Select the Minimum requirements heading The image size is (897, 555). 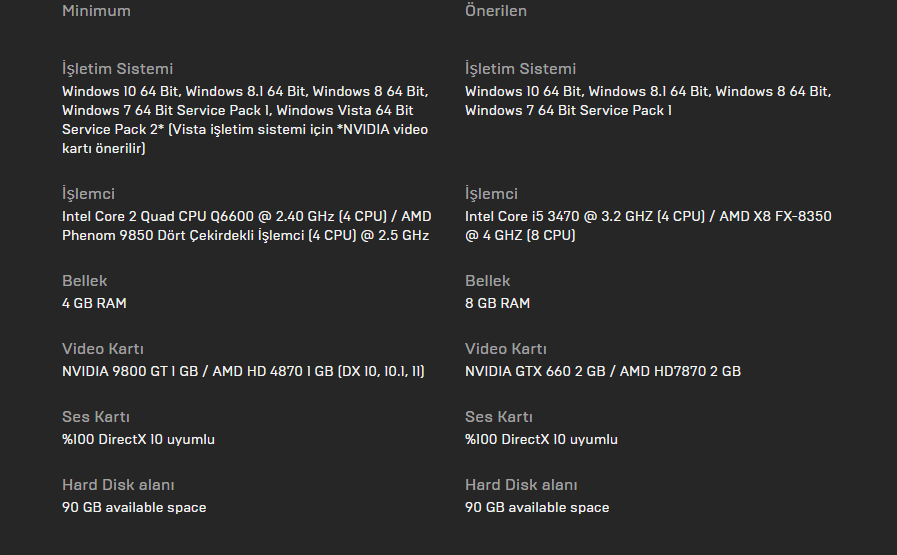click(96, 11)
